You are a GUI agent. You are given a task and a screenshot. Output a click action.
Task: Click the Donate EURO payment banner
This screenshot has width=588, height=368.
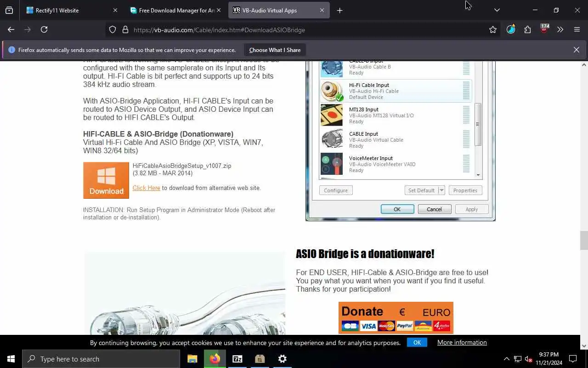pyautogui.click(x=396, y=317)
